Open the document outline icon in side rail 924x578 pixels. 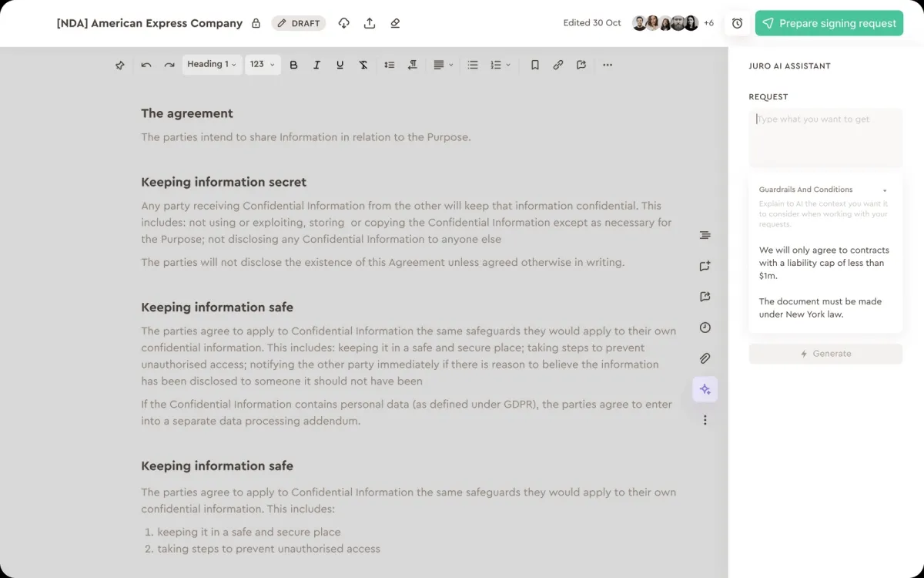pyautogui.click(x=705, y=235)
